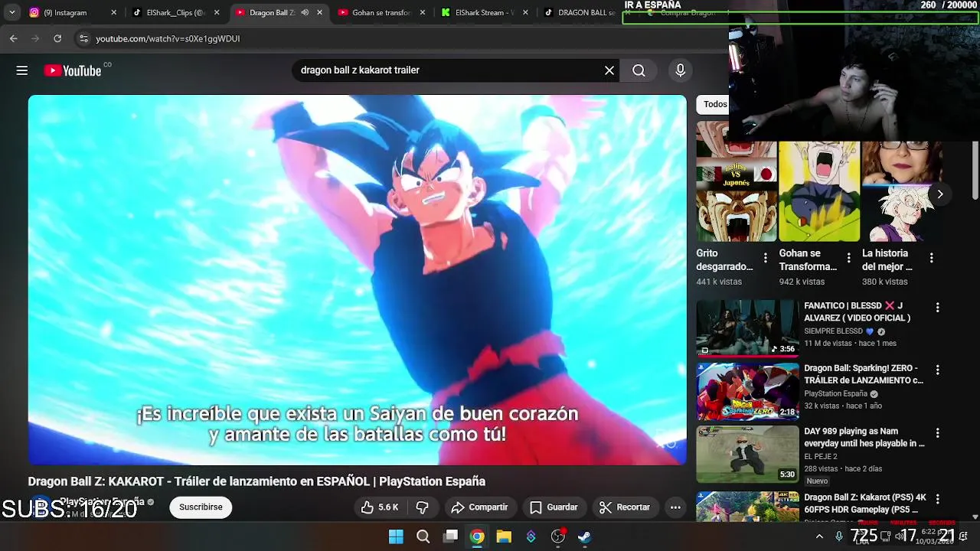Screen dimensions: 980x551
Task: Open File Explorer from the taskbar
Action: [504, 536]
